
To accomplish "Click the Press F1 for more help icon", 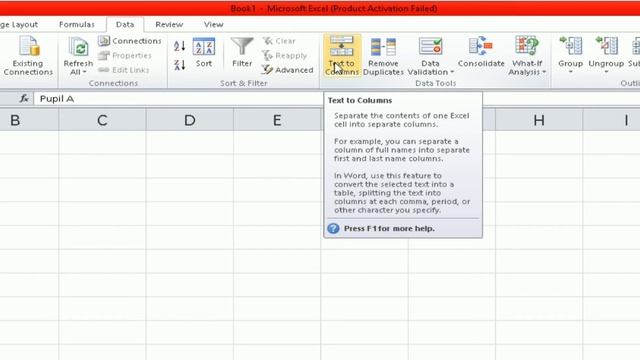I will 333,228.
